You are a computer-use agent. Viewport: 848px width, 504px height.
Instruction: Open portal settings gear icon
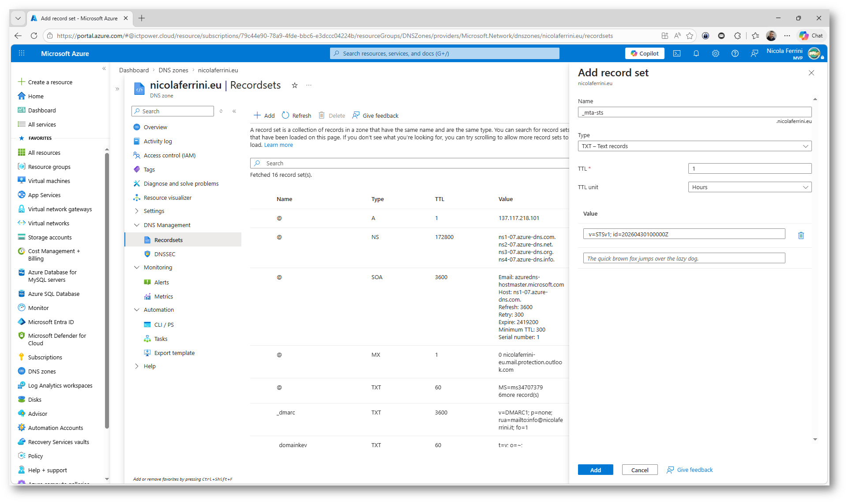pos(715,53)
